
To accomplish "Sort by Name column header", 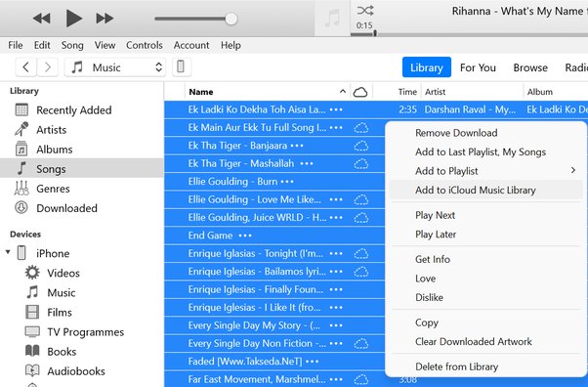I will [200, 92].
